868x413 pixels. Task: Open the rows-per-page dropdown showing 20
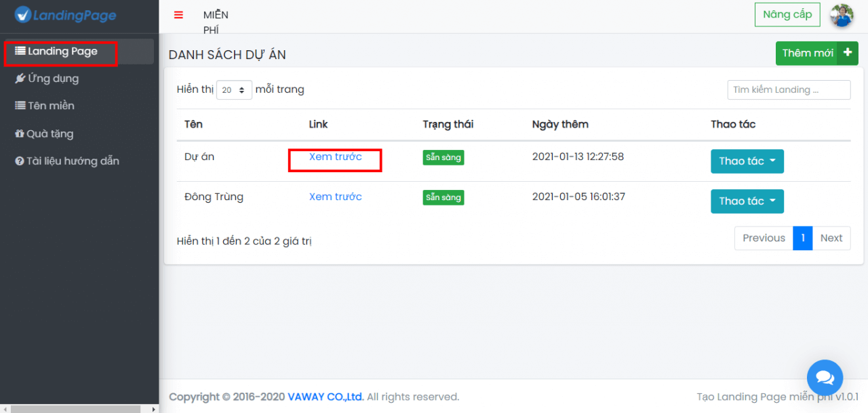coord(234,90)
